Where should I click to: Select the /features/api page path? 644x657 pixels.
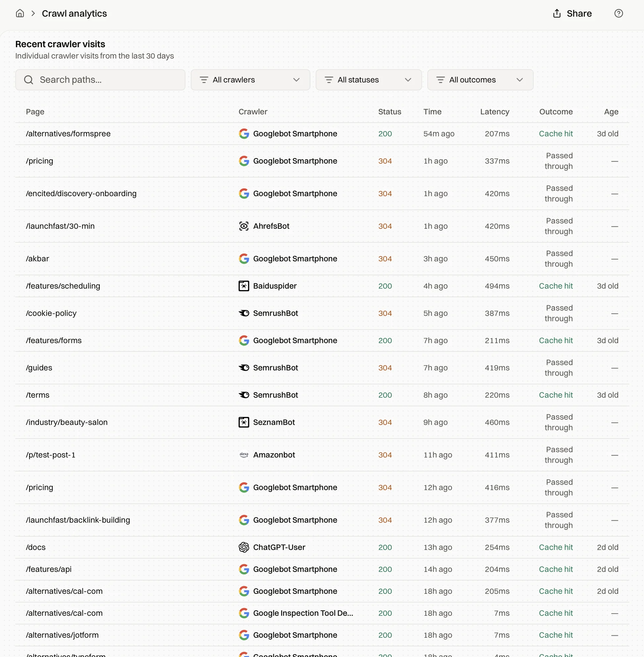click(49, 569)
